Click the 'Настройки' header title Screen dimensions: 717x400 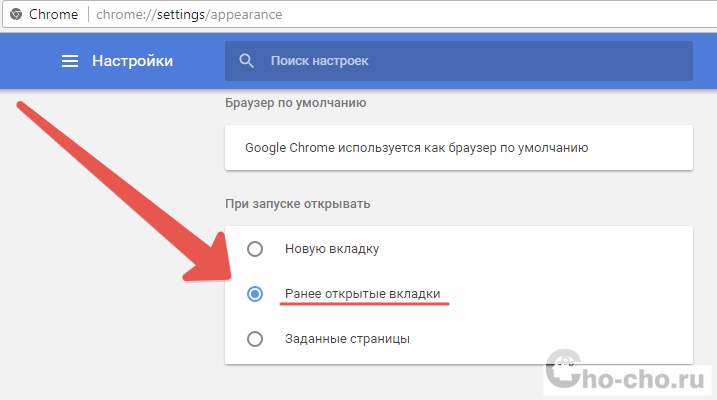[132, 61]
